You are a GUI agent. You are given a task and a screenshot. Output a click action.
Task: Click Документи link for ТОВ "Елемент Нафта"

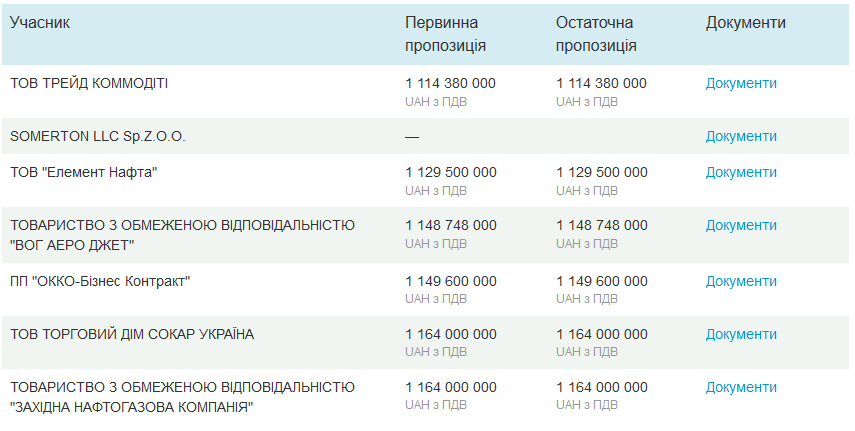(x=741, y=172)
